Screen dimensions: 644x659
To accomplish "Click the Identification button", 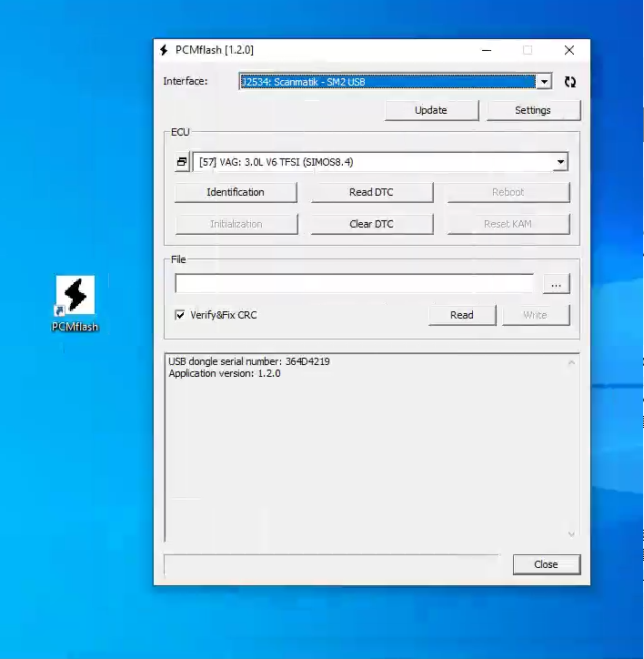I will (236, 192).
